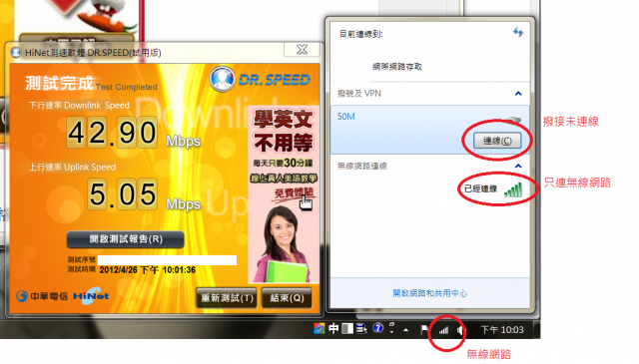The image size is (639, 364).
Task: Click the 免費體驗 text in the ad
Action: pos(294,193)
